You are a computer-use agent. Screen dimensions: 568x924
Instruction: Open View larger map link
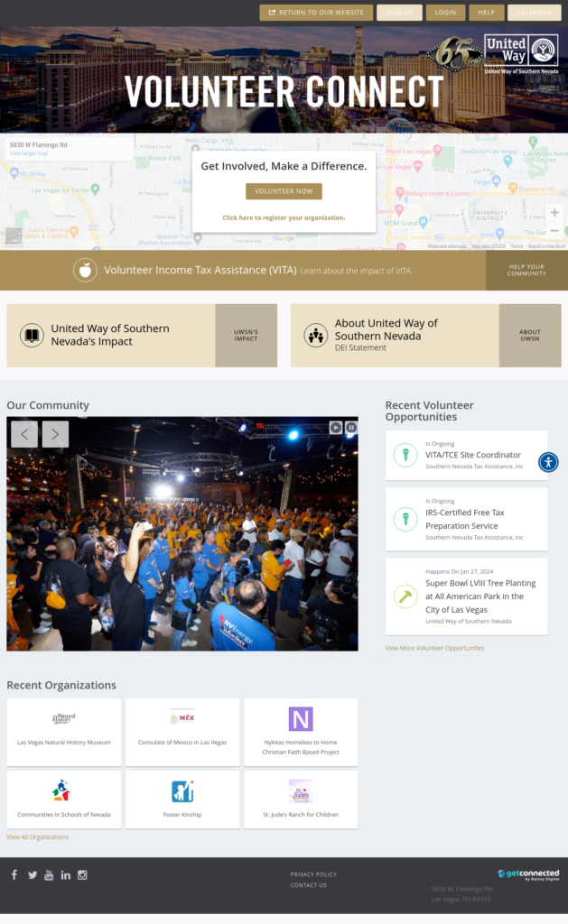[29, 153]
